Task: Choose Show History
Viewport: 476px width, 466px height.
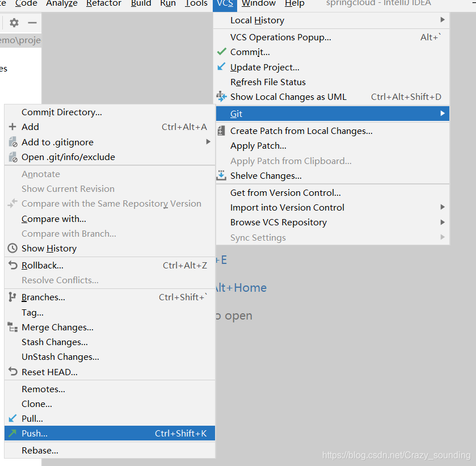Action: (x=109, y=248)
